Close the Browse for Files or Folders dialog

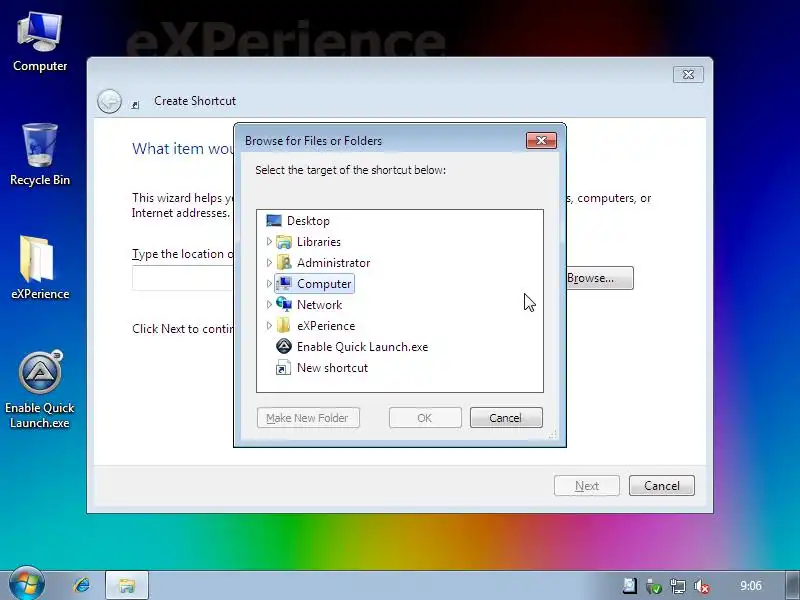coord(541,140)
